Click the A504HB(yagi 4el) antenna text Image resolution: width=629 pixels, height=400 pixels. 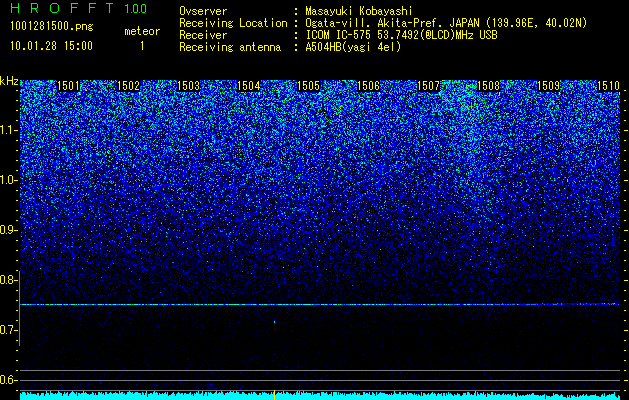[353, 47]
